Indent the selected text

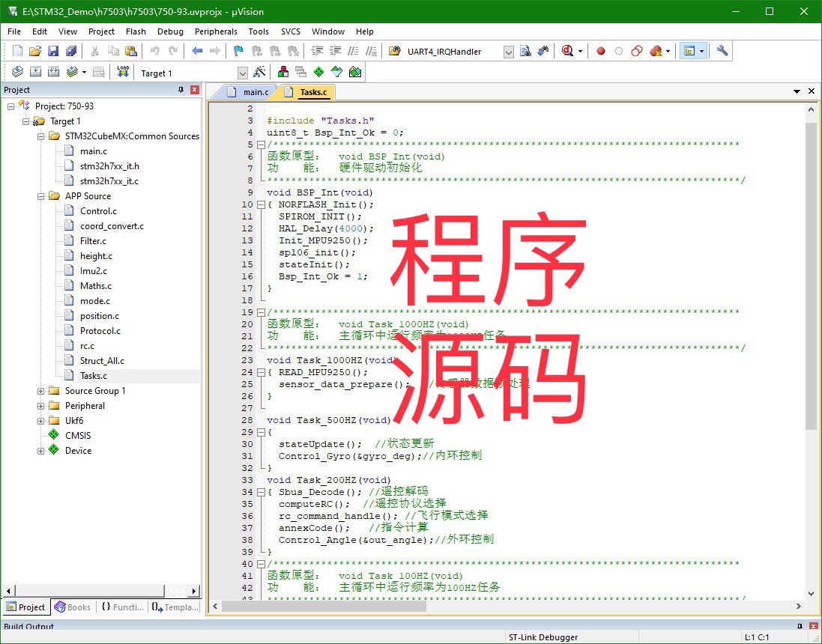tap(317, 51)
